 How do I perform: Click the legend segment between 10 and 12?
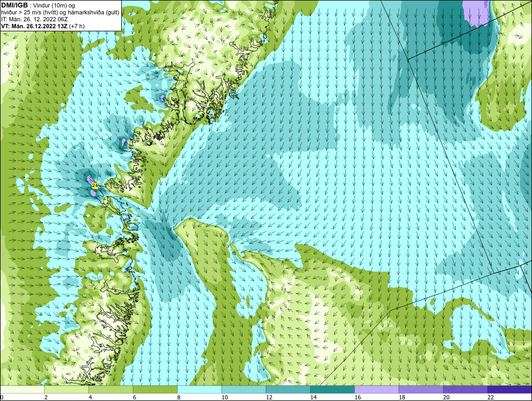pos(244,389)
